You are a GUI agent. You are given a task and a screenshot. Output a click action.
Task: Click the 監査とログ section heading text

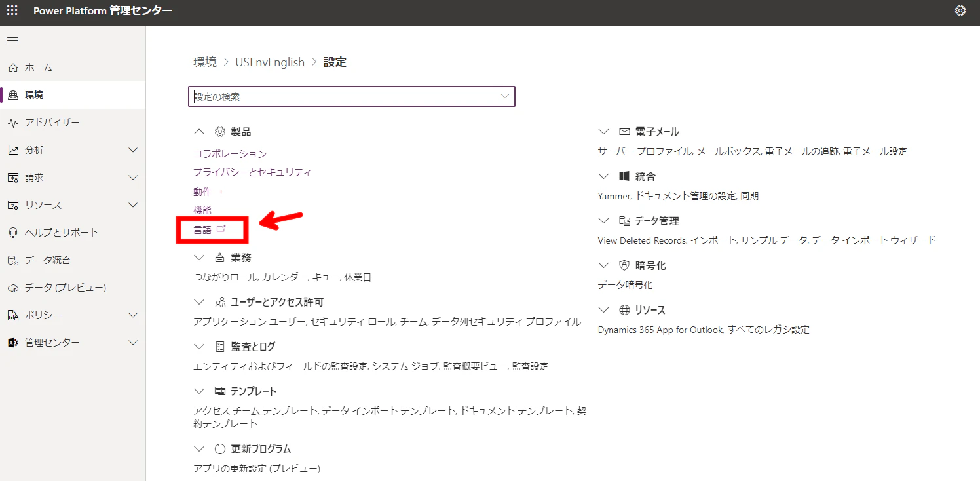253,347
